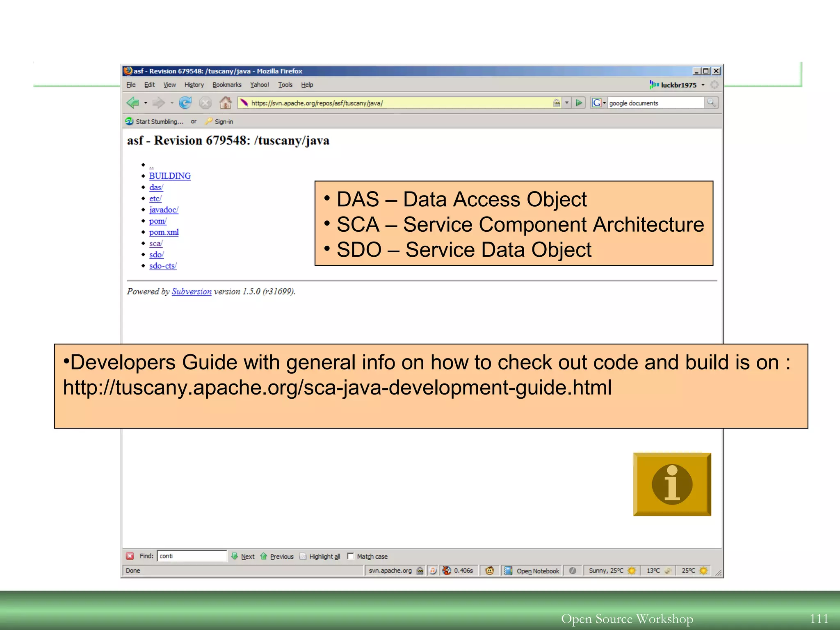Follow the parent directory '..' link
This screenshot has width=840, height=630.
click(151, 166)
